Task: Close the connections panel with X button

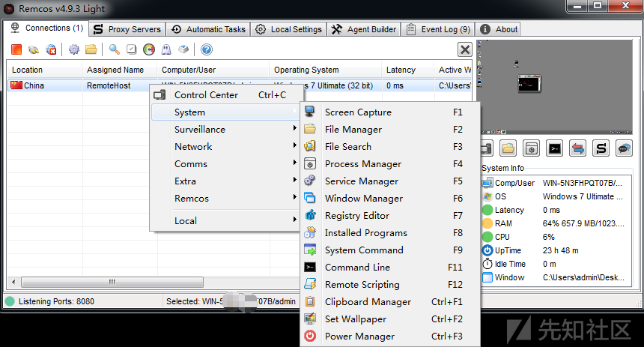Action: pyautogui.click(x=465, y=49)
